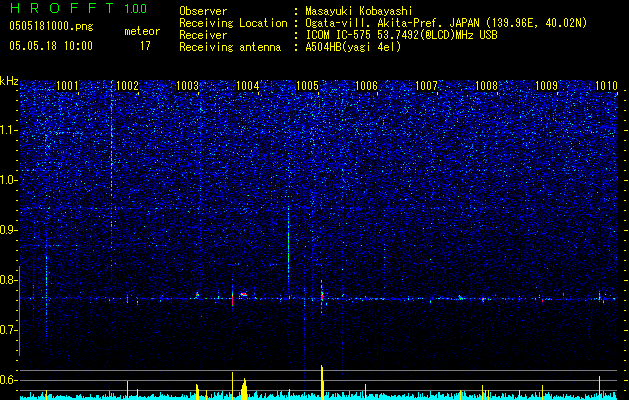Click the 1008 time marker
This screenshot has width=629, height=400.
pyautogui.click(x=486, y=85)
